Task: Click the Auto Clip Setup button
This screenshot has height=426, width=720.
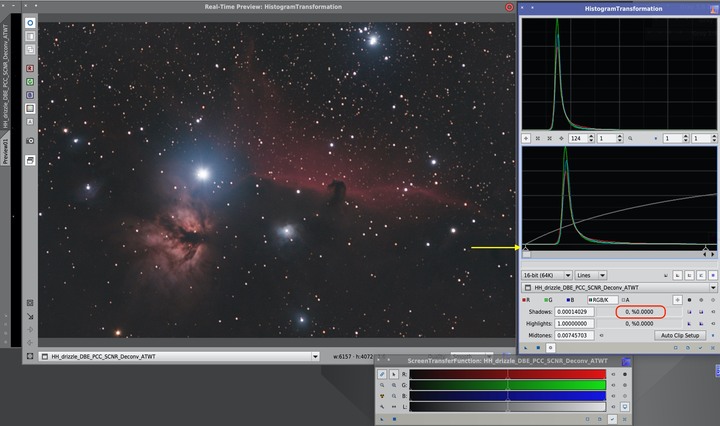Action: [x=679, y=336]
